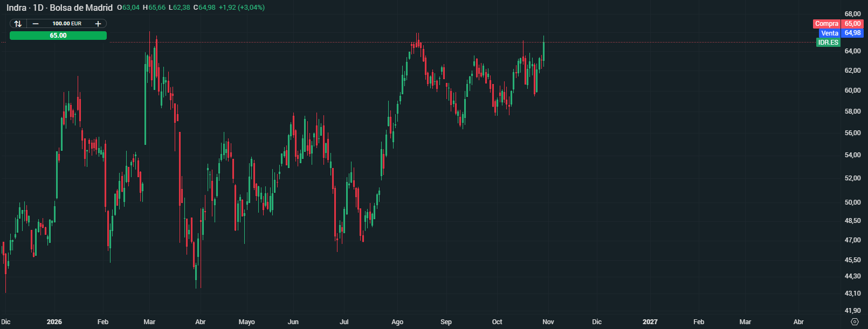Click the 54,00 price axis label
The width and height of the screenshot is (868, 329).
852,155
